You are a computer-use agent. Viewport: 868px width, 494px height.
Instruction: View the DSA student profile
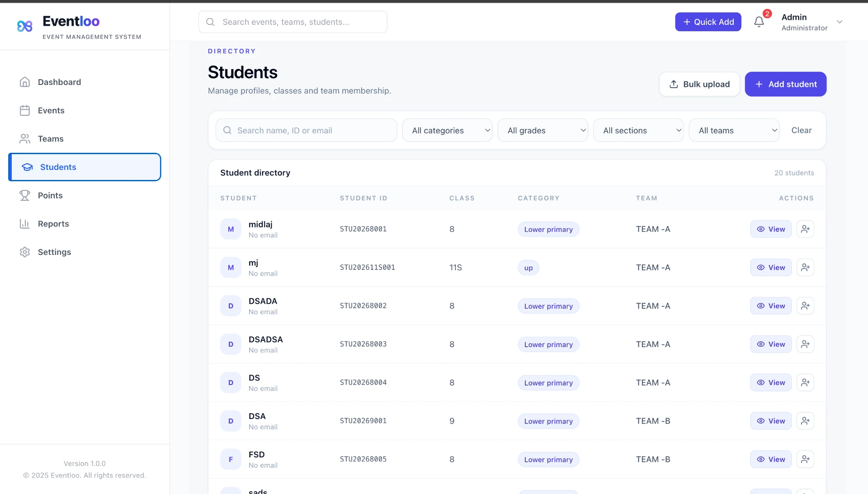pyautogui.click(x=771, y=421)
